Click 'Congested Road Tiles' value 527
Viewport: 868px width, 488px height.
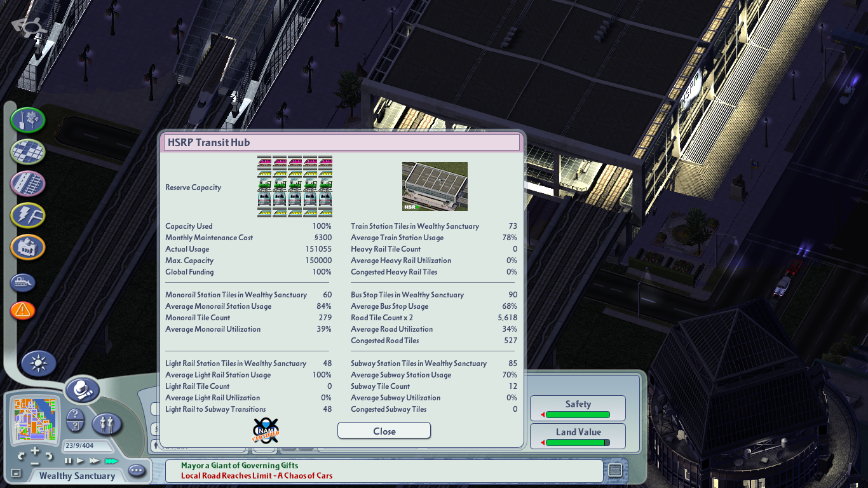tap(511, 341)
